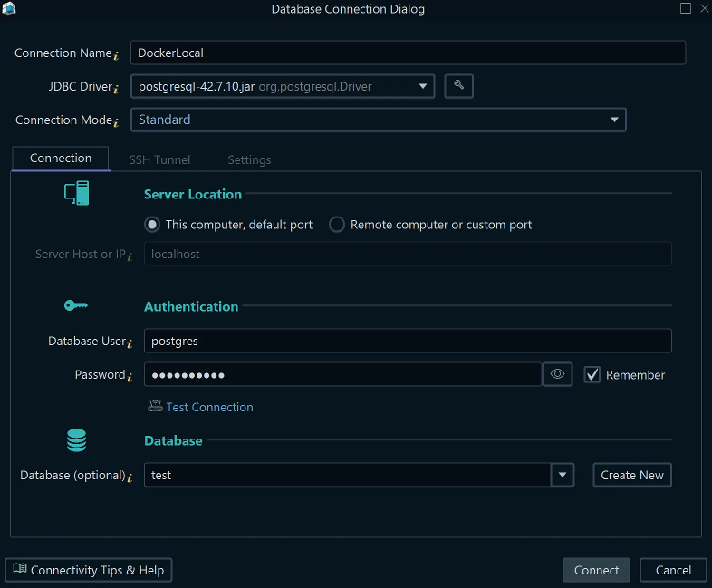
Task: Click the Connection Name field containing DockerLocal
Action: 408,53
